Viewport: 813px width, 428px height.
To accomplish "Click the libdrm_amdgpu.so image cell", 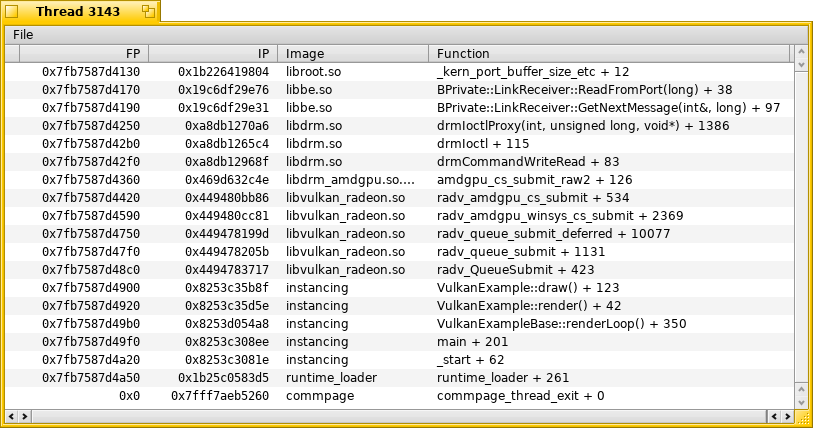I will 350,180.
